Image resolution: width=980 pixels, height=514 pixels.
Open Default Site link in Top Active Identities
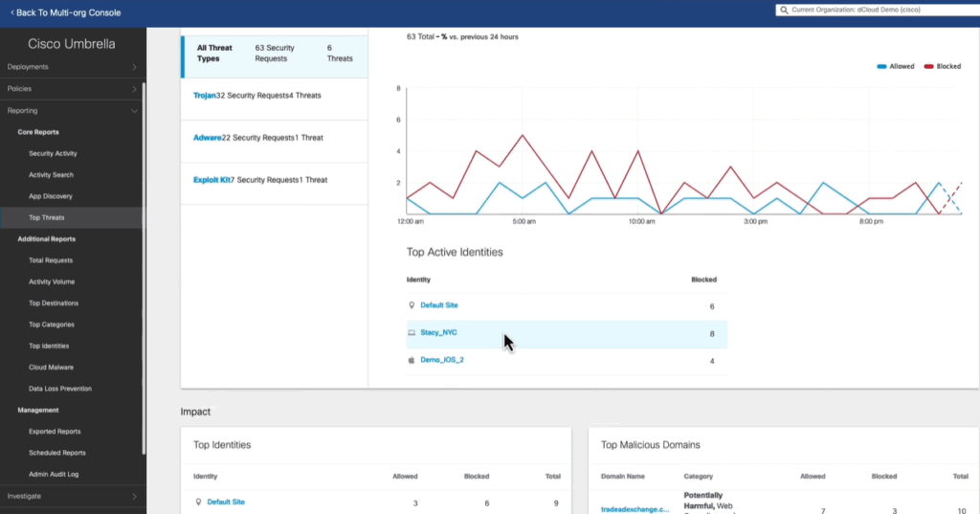438,305
